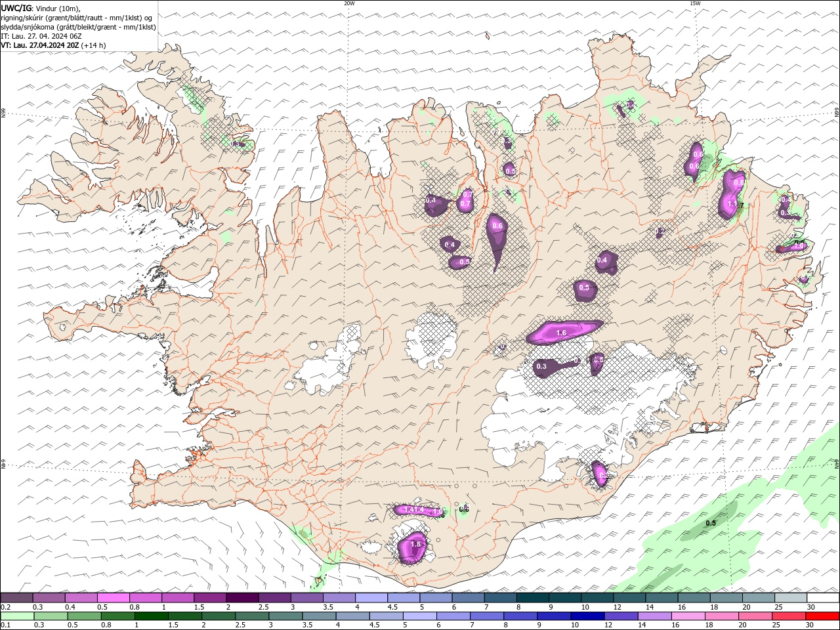Click the 'IT: Lau. 27. 04. 2024 06Z' initial time

(x=42, y=36)
